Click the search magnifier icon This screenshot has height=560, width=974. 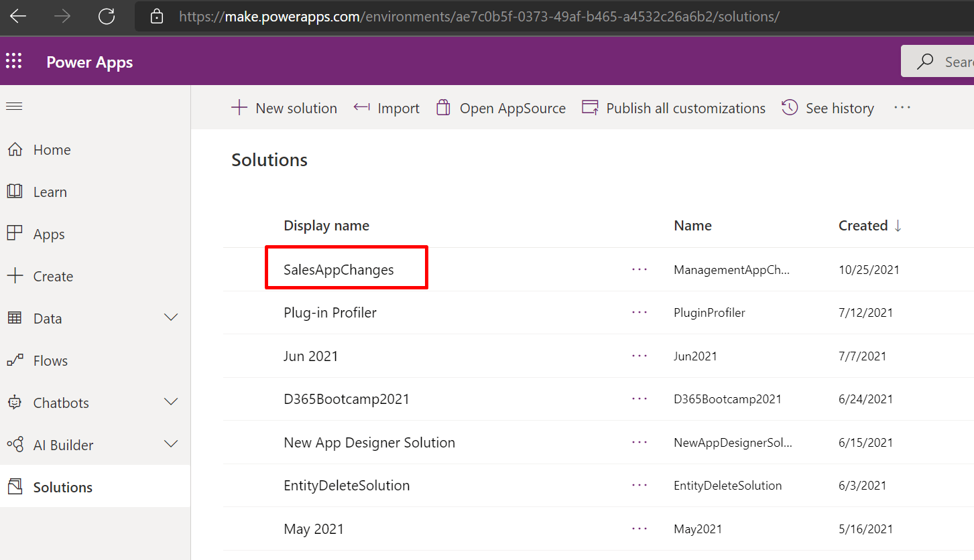(x=925, y=62)
